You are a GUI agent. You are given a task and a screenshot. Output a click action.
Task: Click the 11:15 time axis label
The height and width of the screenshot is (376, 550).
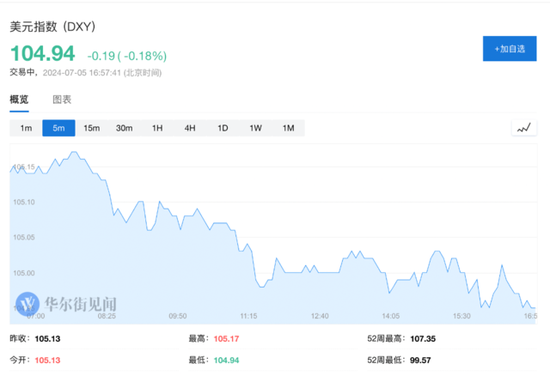tap(248, 316)
